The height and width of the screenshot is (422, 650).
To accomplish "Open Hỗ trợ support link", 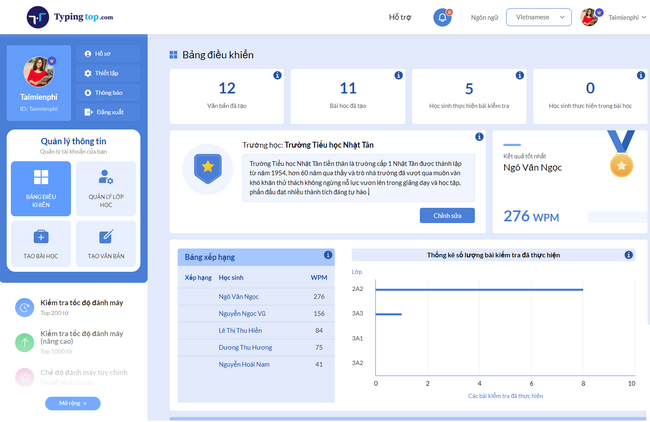I will pyautogui.click(x=400, y=17).
